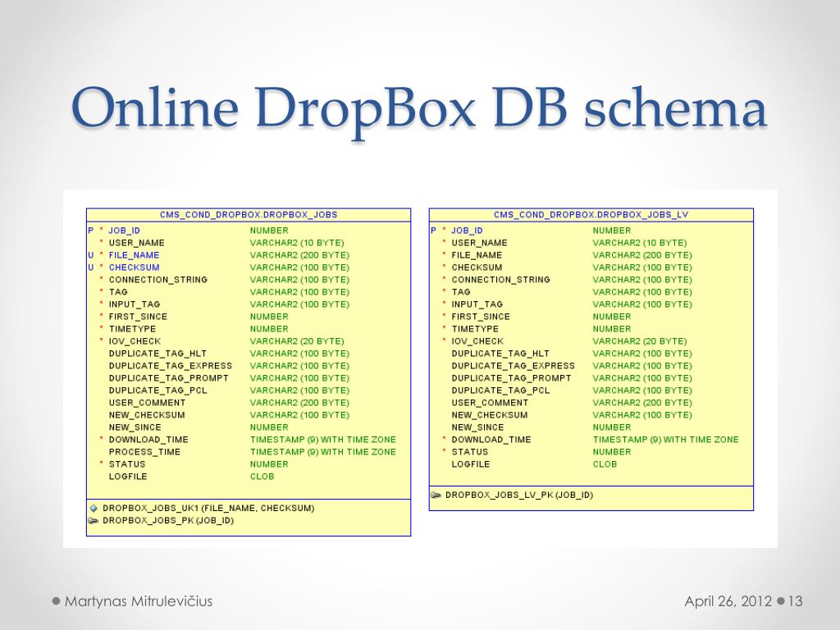The height and width of the screenshot is (630, 840).
Task: Select CONNECTION_STRING in the DROPBOX_JOBS_LV table
Action: coord(501,280)
